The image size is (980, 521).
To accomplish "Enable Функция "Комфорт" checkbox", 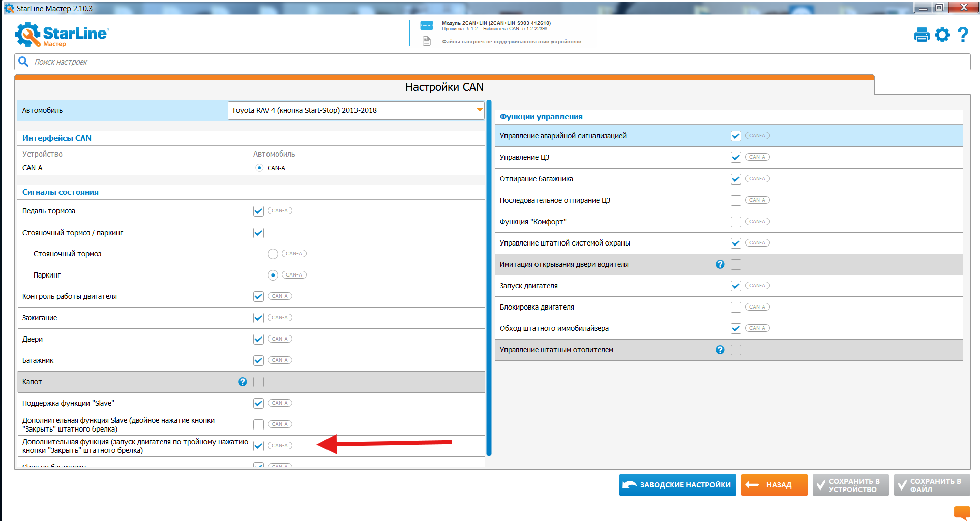I will (x=736, y=222).
